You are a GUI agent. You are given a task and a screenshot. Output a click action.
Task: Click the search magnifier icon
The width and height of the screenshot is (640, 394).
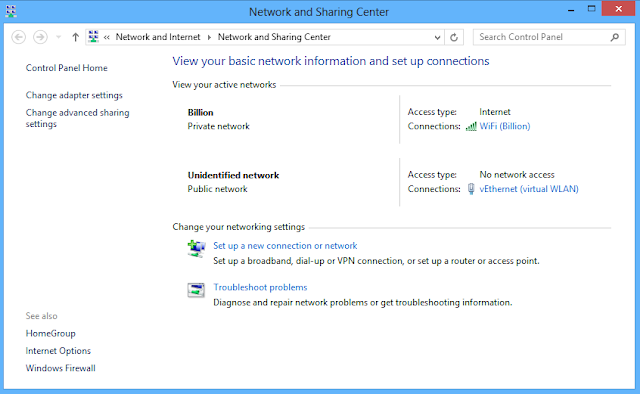[x=615, y=37]
